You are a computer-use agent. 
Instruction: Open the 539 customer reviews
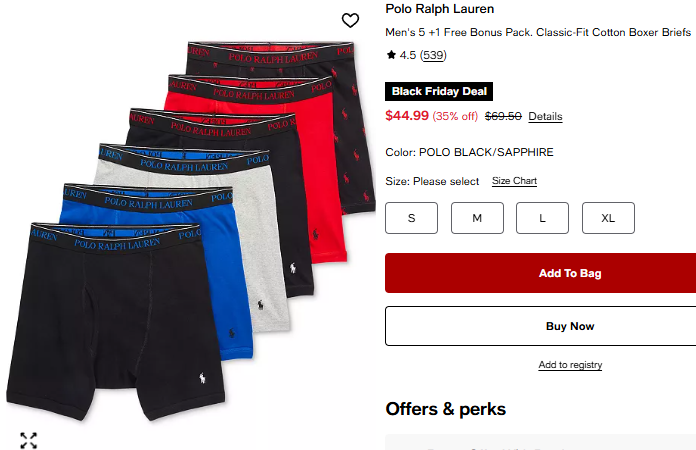(x=433, y=55)
